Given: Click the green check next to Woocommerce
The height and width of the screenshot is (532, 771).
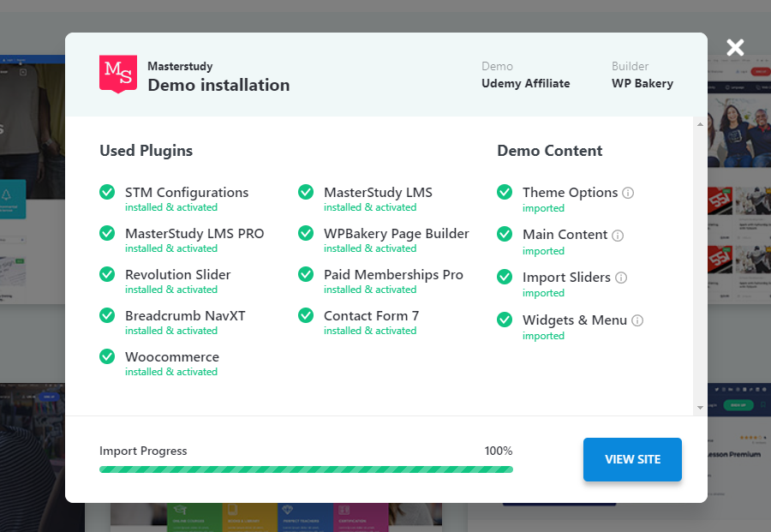Looking at the screenshot, I should tap(107, 356).
